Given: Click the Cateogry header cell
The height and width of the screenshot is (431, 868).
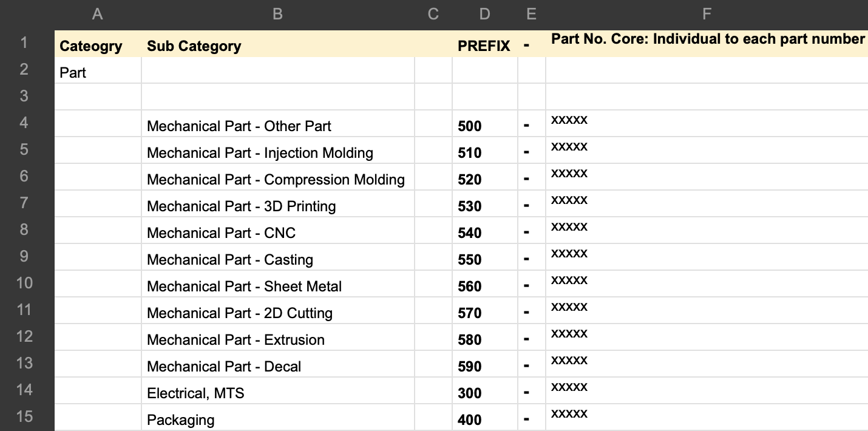Looking at the screenshot, I should [x=90, y=46].
